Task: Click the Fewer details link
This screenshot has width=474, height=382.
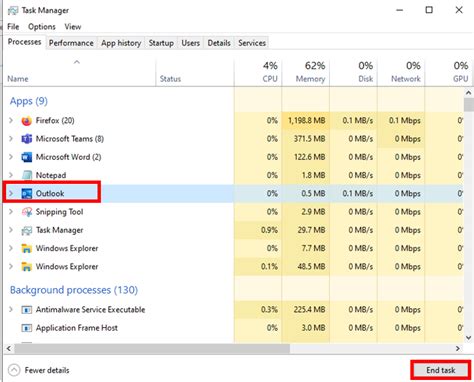Action: [47, 370]
